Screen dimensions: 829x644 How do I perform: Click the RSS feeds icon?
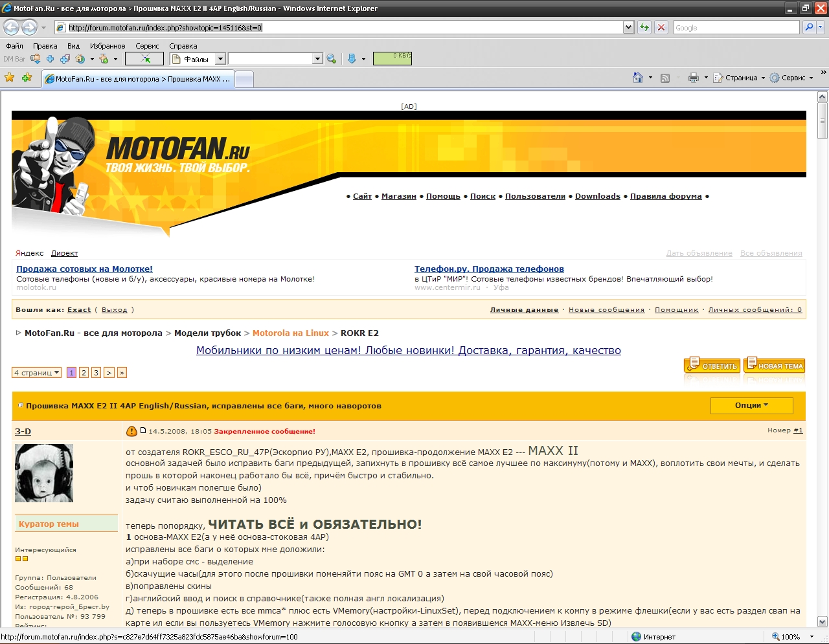[665, 78]
